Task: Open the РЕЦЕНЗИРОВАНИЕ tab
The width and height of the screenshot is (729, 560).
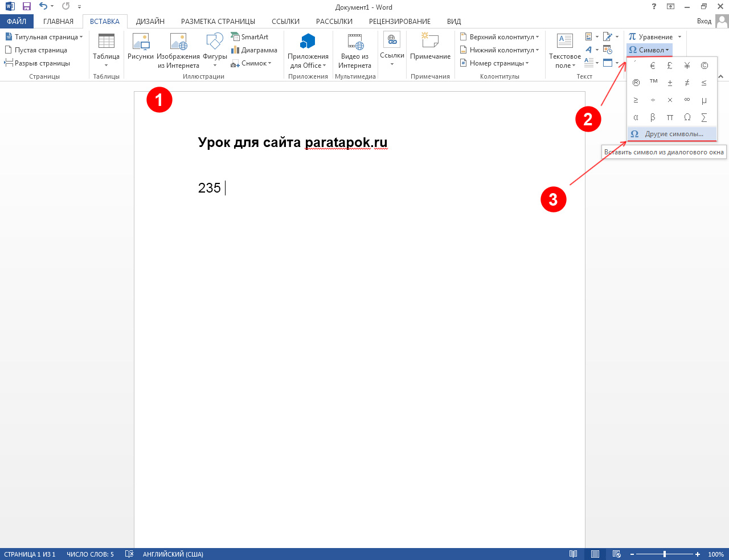Action: (x=400, y=22)
